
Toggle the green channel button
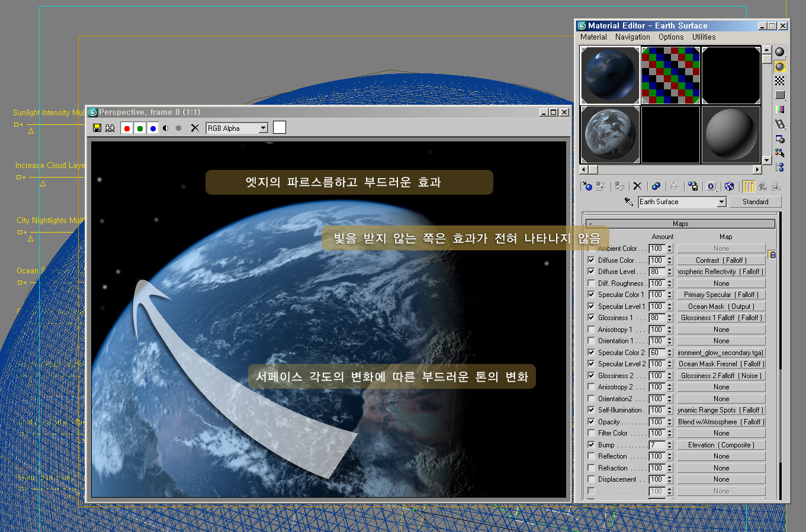[x=140, y=128]
